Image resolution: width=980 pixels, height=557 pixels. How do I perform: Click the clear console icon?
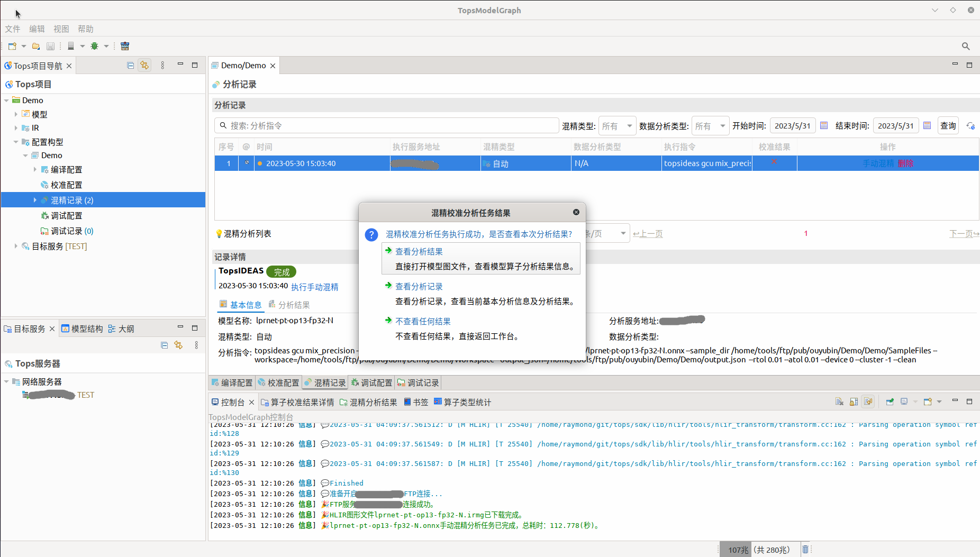[839, 402]
